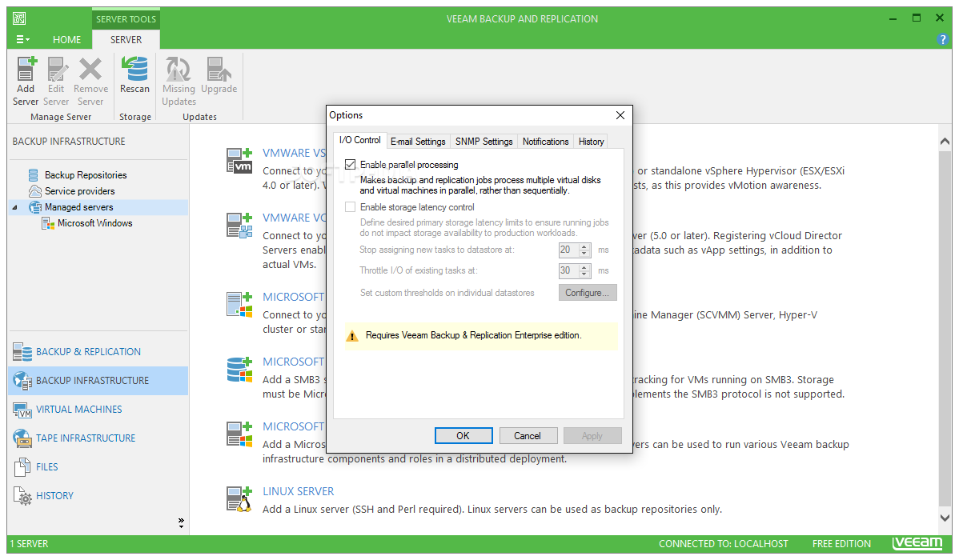Viewport: 959px width, 560px height.
Task: Click Cancel in Options dialog
Action: (528, 436)
